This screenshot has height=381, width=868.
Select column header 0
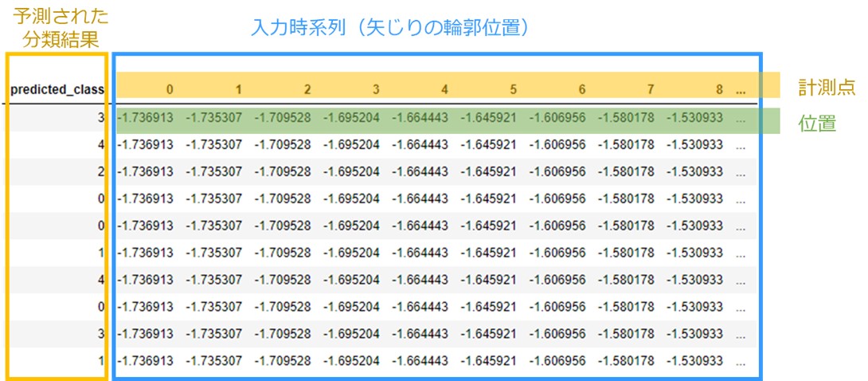[x=169, y=90]
